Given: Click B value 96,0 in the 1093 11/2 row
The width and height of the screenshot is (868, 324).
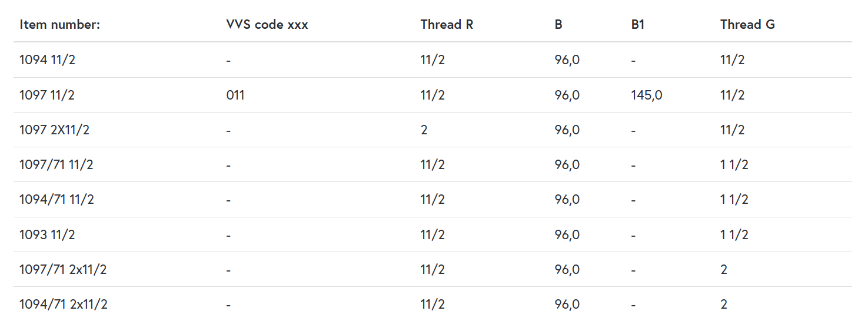Looking at the screenshot, I should coord(567,234).
